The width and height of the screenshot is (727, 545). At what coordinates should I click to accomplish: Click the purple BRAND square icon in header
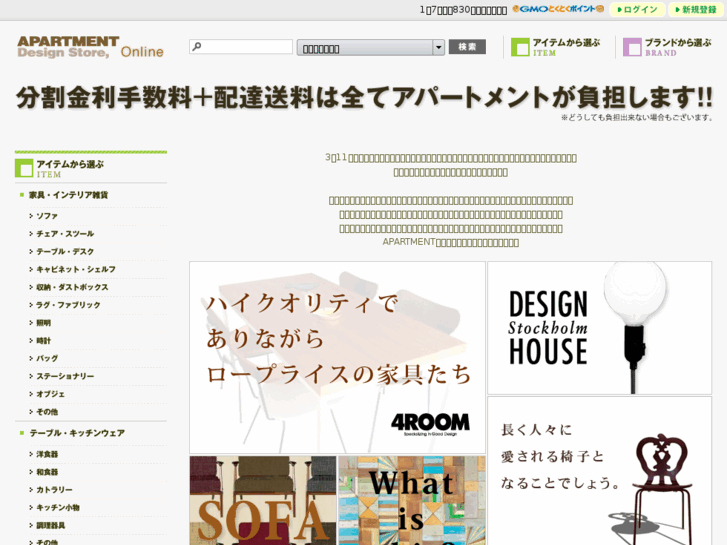(x=632, y=47)
